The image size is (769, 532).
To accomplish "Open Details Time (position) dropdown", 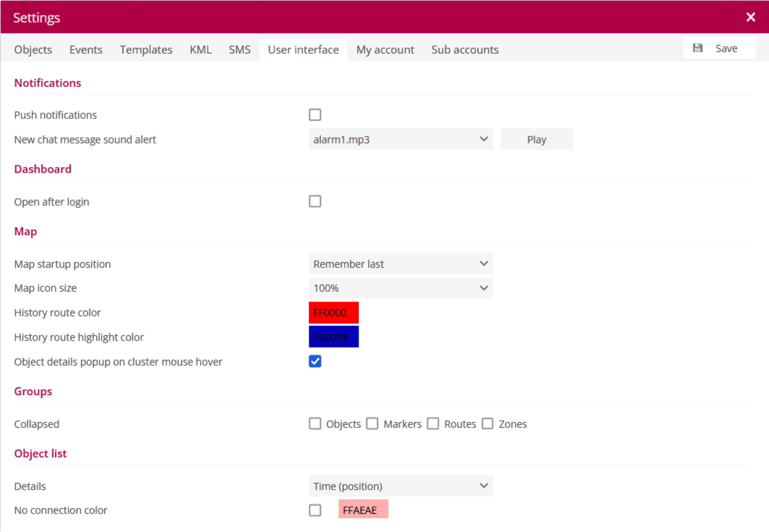I will point(401,486).
